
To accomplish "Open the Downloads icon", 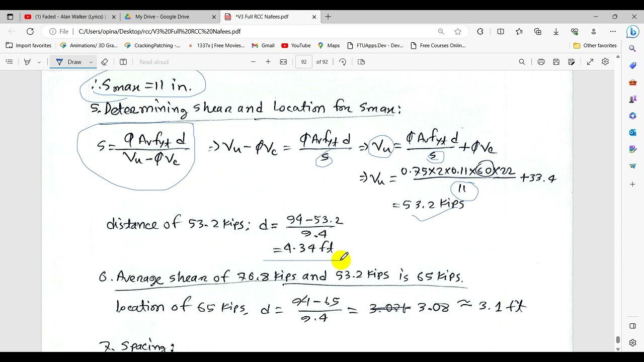I will 556,31.
